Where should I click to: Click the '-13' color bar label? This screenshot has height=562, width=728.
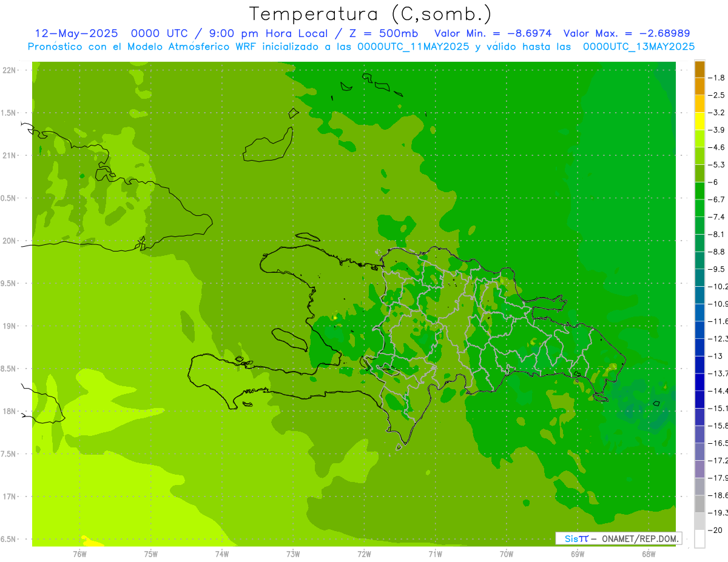pos(715,356)
